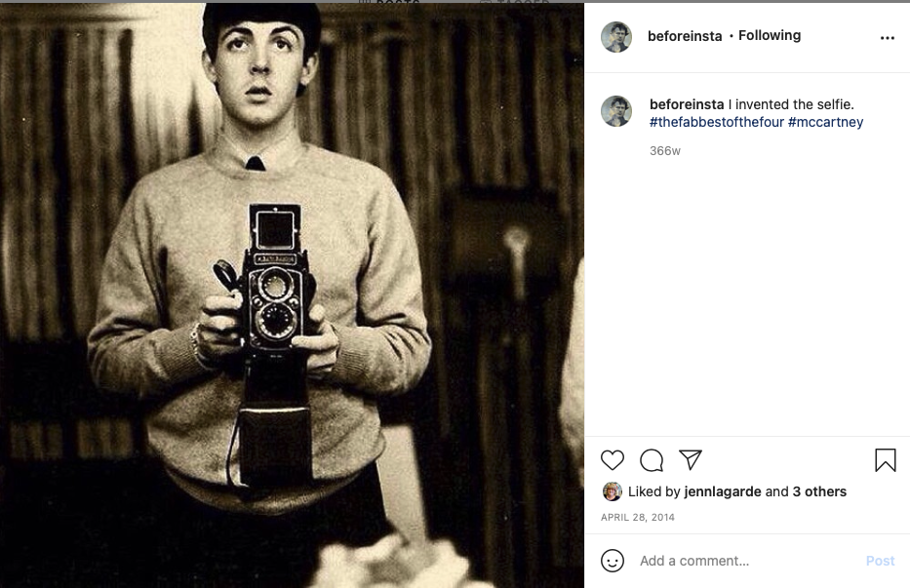
Task: Open comments with the speech bubble icon
Action: click(x=652, y=459)
